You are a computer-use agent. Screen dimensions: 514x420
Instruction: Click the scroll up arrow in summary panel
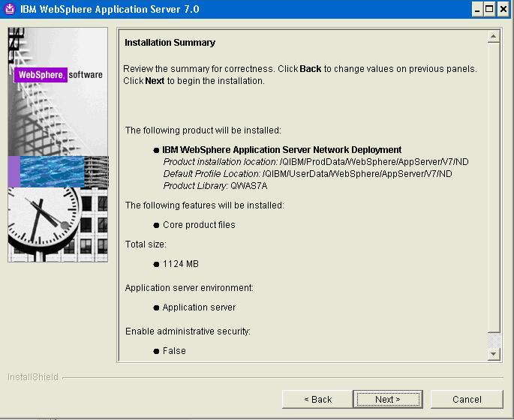[x=493, y=36]
